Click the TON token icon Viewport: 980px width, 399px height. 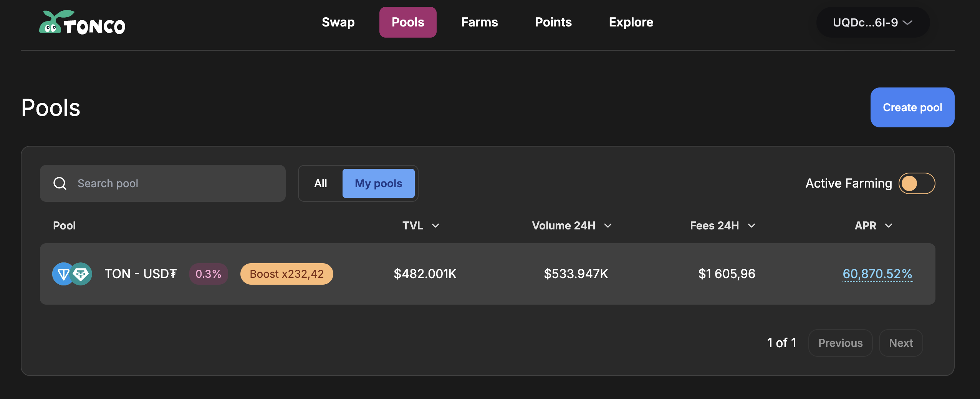coord(62,274)
